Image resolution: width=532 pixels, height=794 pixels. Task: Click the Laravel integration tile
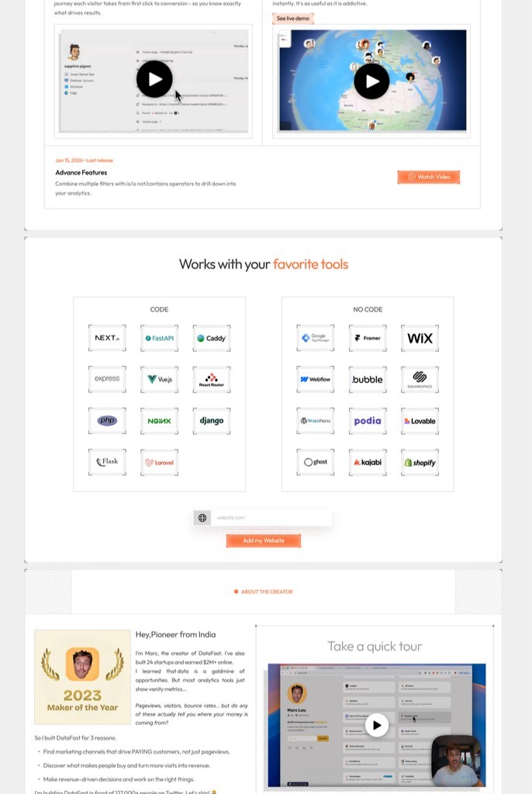coord(159,462)
